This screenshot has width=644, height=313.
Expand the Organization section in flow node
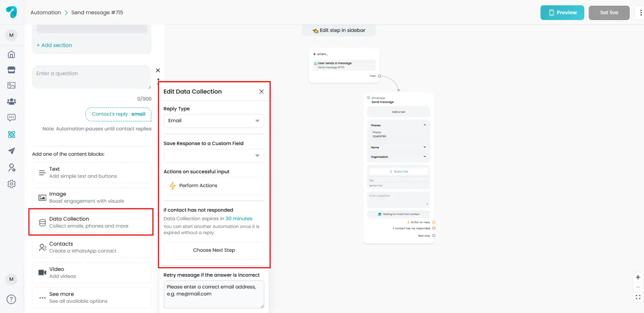tap(424, 156)
